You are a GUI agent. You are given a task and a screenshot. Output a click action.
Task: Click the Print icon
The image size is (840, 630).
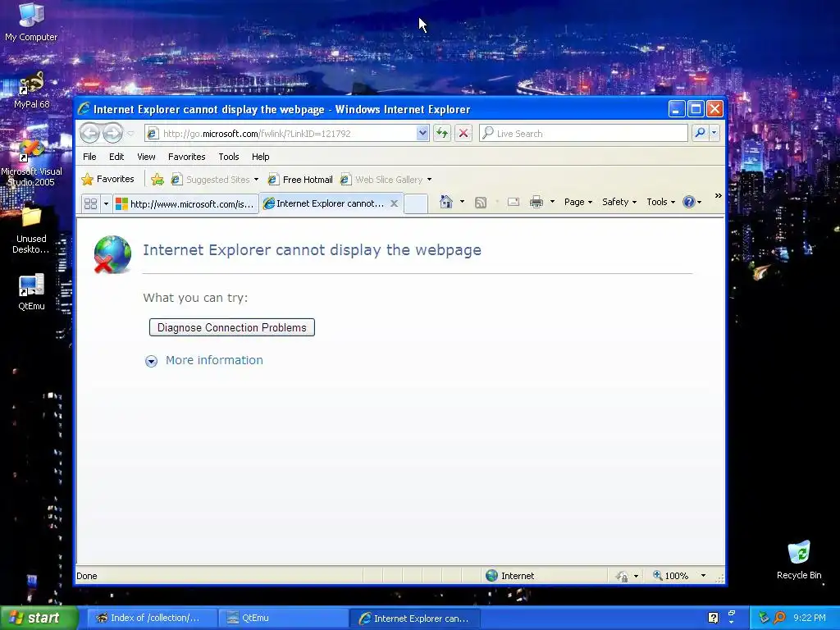click(536, 202)
